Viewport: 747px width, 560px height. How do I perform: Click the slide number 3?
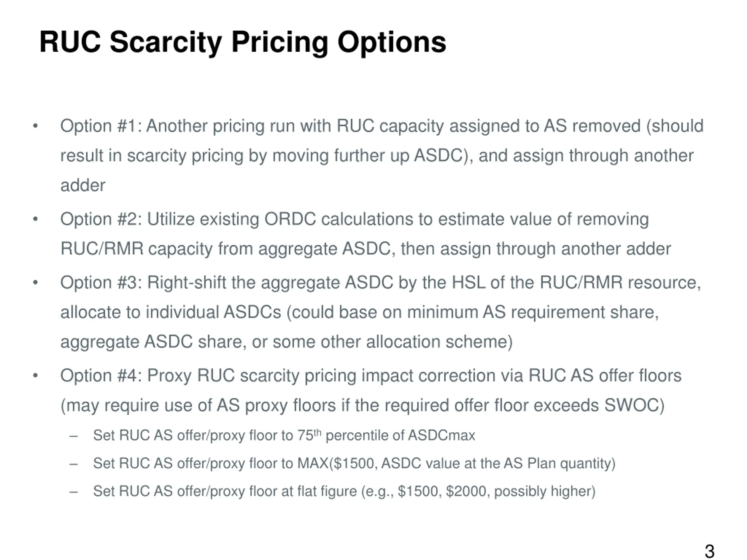pos(710,542)
